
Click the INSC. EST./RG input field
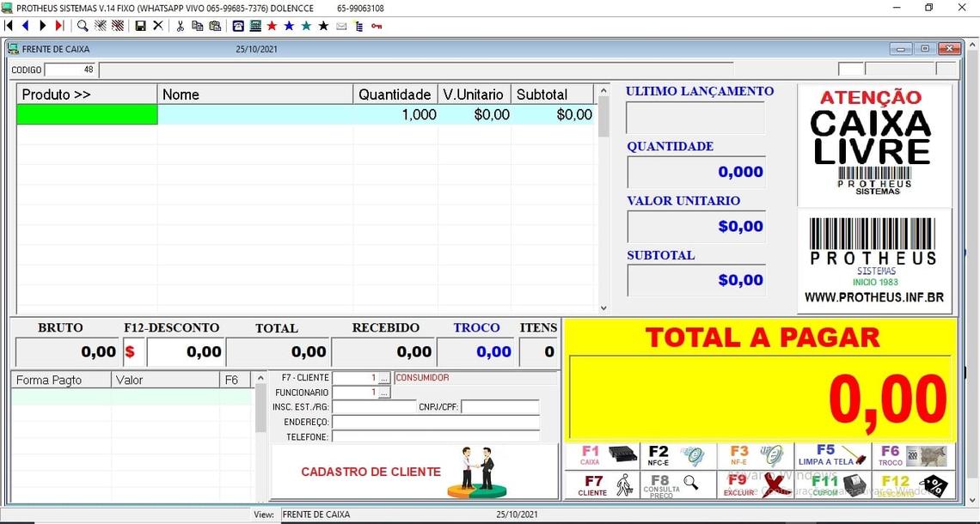(x=373, y=407)
